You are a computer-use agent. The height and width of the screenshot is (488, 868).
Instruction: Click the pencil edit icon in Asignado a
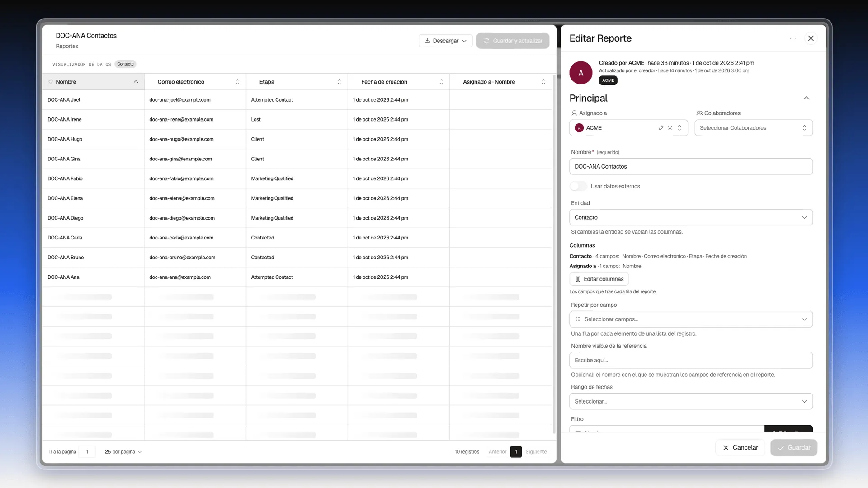click(661, 128)
